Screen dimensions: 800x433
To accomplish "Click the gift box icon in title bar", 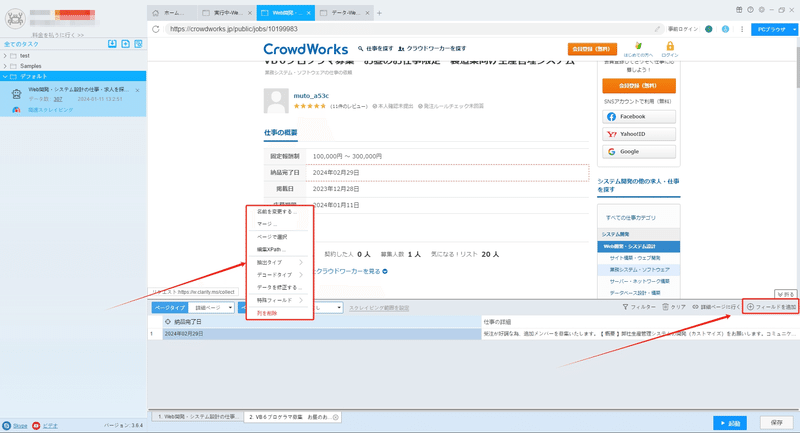I will pos(739,10).
